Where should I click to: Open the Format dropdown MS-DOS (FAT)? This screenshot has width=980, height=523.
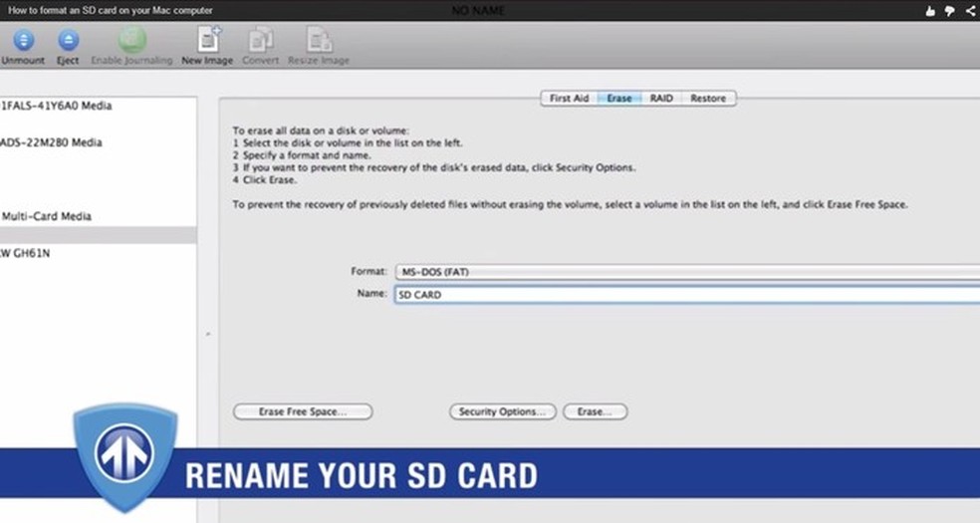coord(687,272)
